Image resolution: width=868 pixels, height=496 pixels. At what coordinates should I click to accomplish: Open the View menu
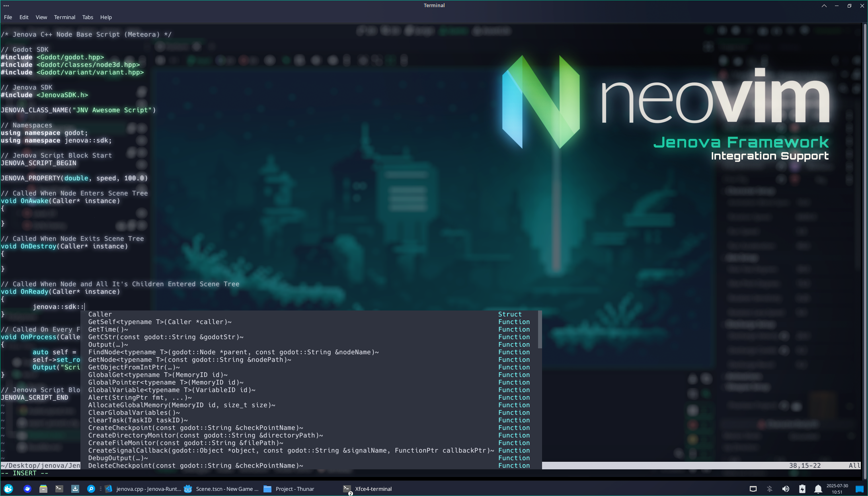point(41,17)
